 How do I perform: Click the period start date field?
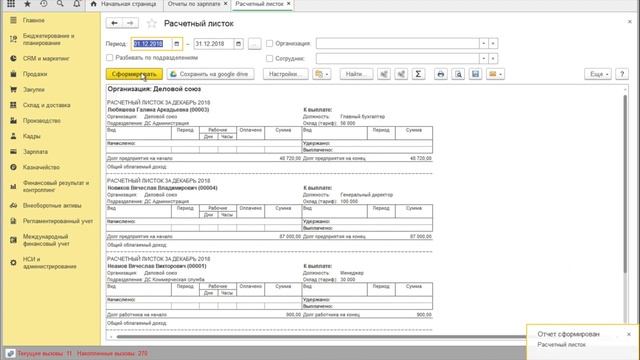tap(152, 44)
